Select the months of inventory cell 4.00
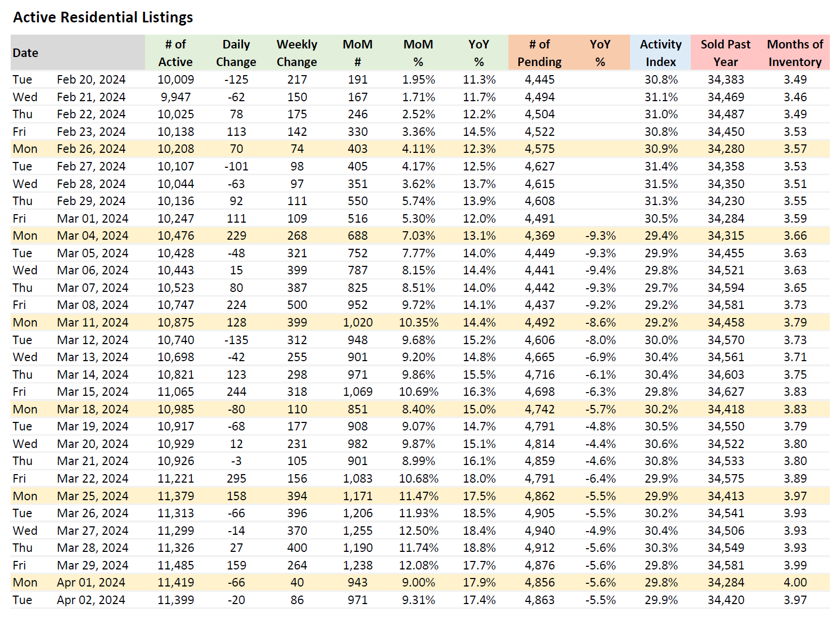 click(x=795, y=583)
